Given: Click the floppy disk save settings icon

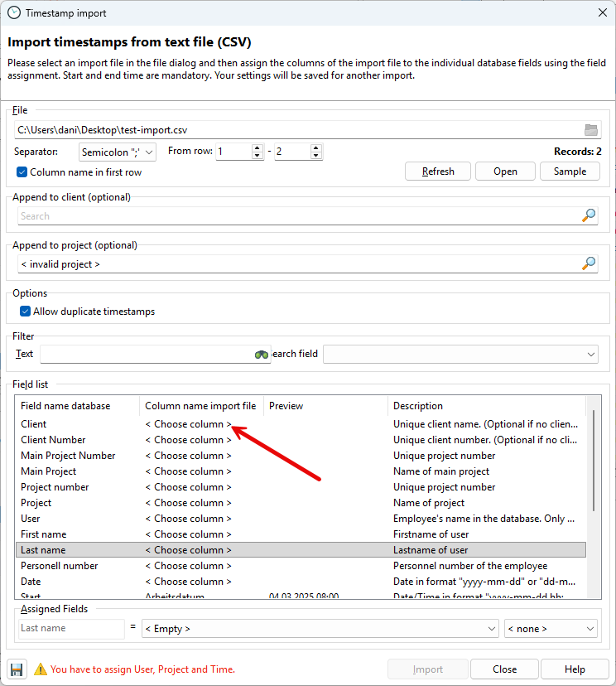Looking at the screenshot, I should point(17,669).
